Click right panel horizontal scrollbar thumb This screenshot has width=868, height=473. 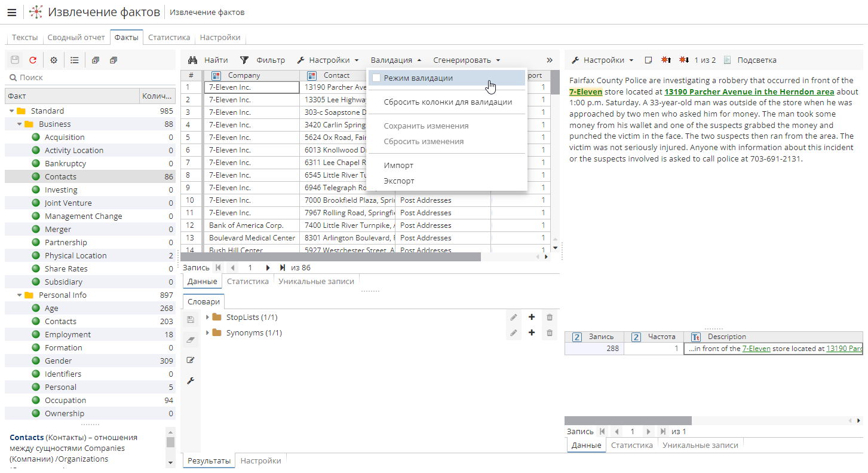(628, 420)
